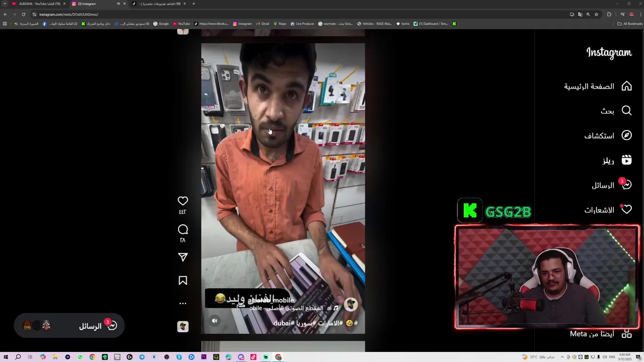Go back in the browser
Viewport: 644px width, 362px height.
tap(5, 14)
